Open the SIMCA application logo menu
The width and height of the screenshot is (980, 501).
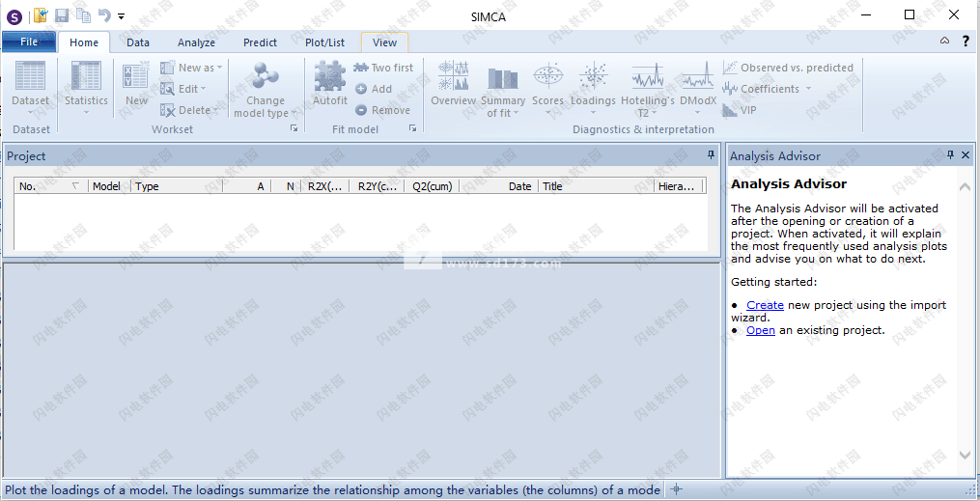pos(14,16)
